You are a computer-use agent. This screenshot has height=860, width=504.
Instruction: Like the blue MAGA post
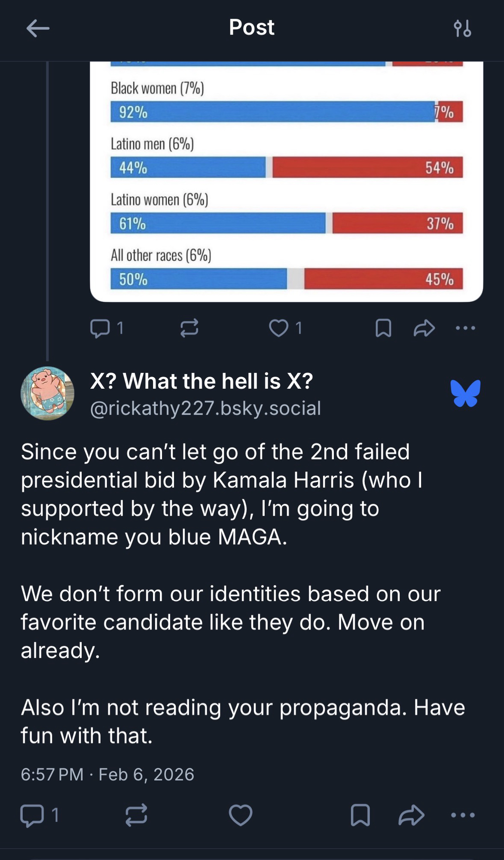(241, 815)
